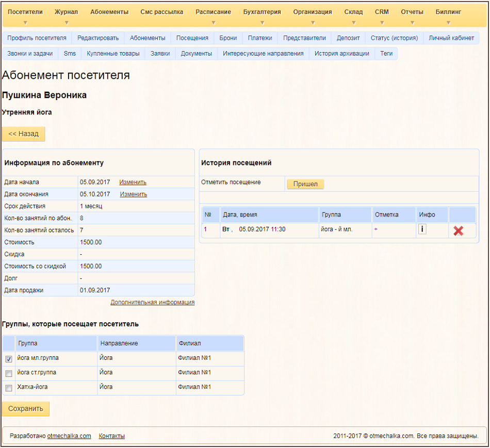
Task: Expand the Отчеты dropdown menu
Action: (412, 12)
